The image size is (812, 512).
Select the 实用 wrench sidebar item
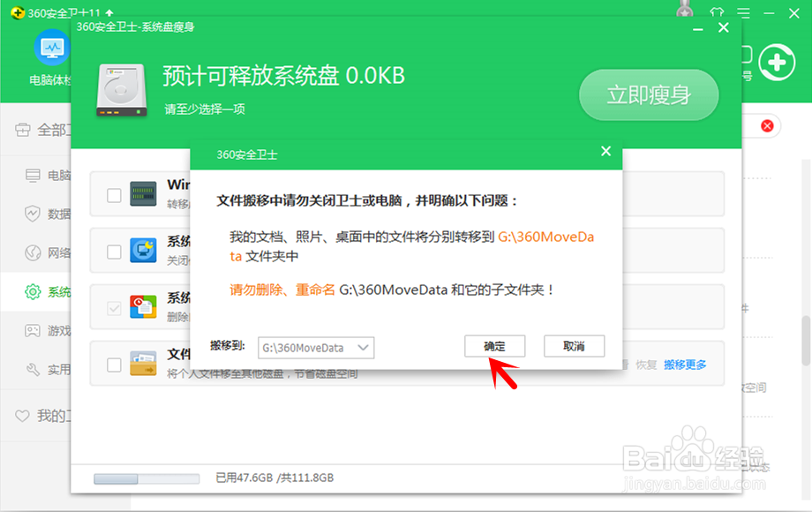tap(48, 369)
